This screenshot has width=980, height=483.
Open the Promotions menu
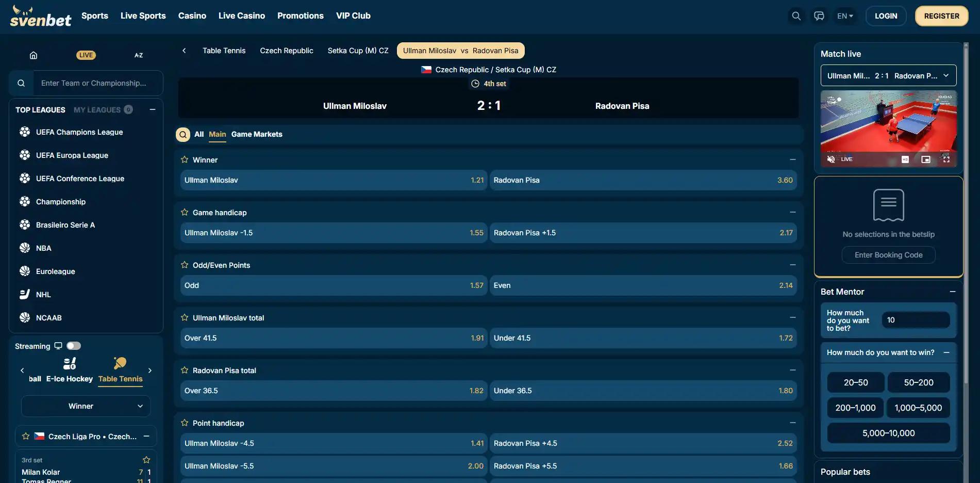point(301,16)
